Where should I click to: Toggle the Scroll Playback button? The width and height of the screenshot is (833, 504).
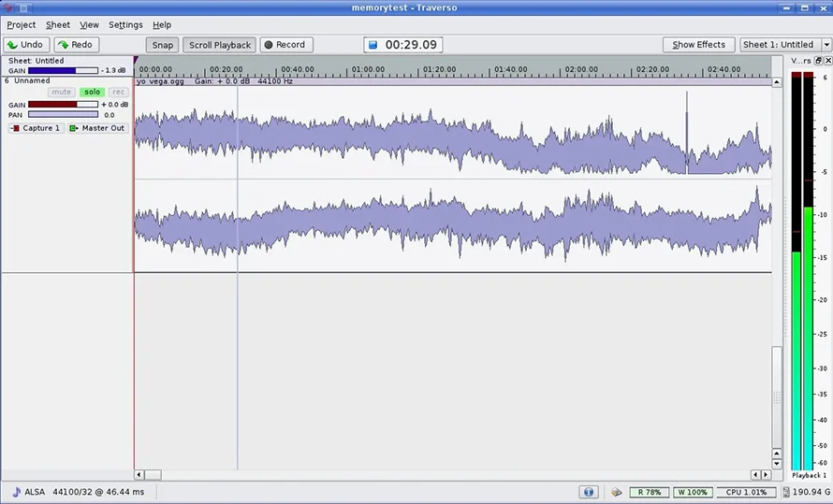pos(220,45)
